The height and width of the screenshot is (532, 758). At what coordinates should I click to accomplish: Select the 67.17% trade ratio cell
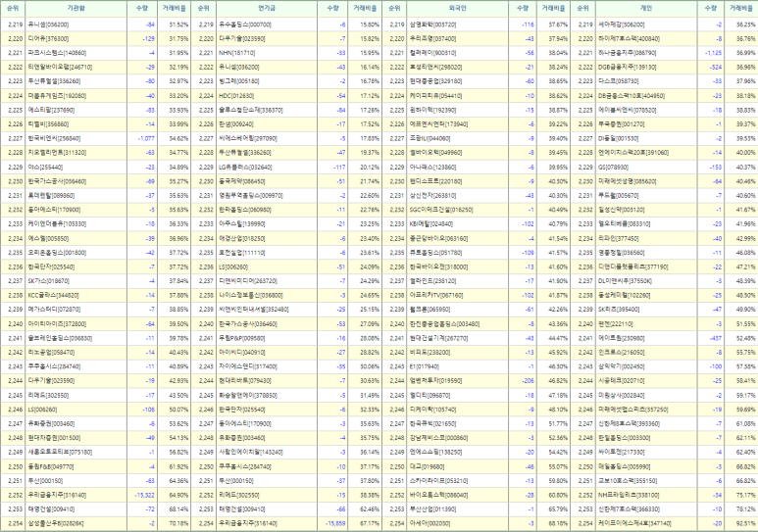click(370, 524)
